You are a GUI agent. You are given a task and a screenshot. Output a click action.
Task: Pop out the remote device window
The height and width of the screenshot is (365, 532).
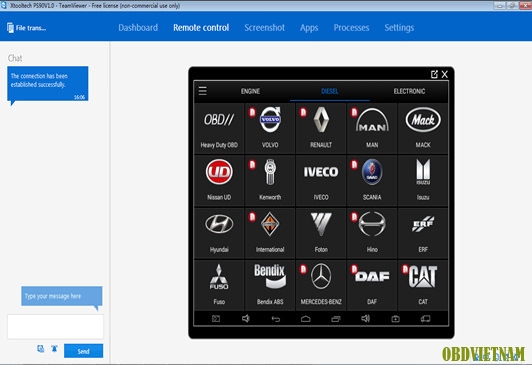[x=434, y=74]
